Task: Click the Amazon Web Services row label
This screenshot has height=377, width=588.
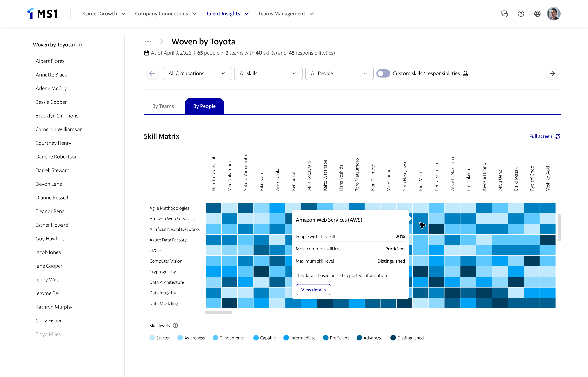Action: [x=173, y=219]
